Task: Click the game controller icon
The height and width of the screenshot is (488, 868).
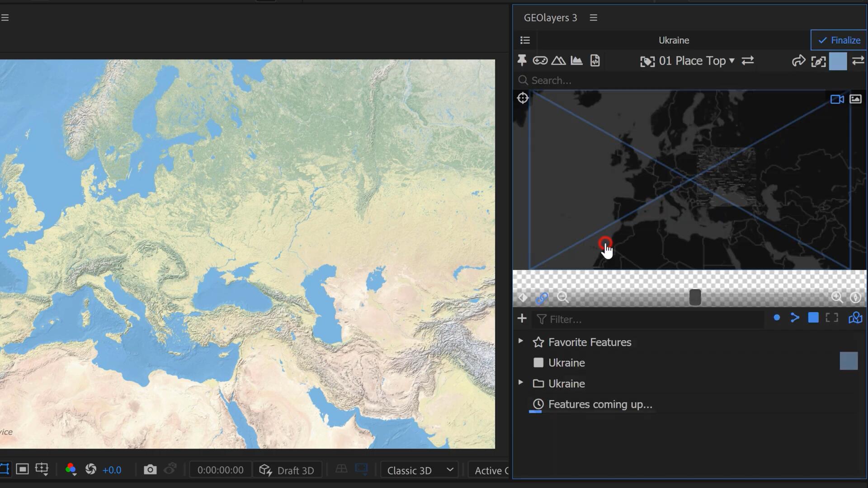Action: click(540, 61)
